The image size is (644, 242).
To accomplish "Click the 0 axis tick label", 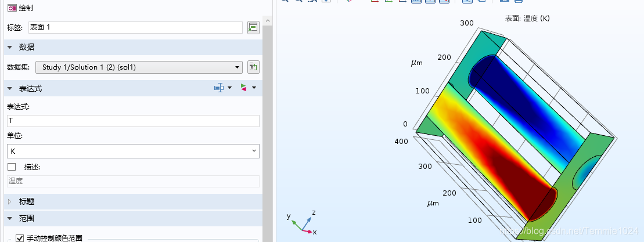I will (x=405, y=124).
